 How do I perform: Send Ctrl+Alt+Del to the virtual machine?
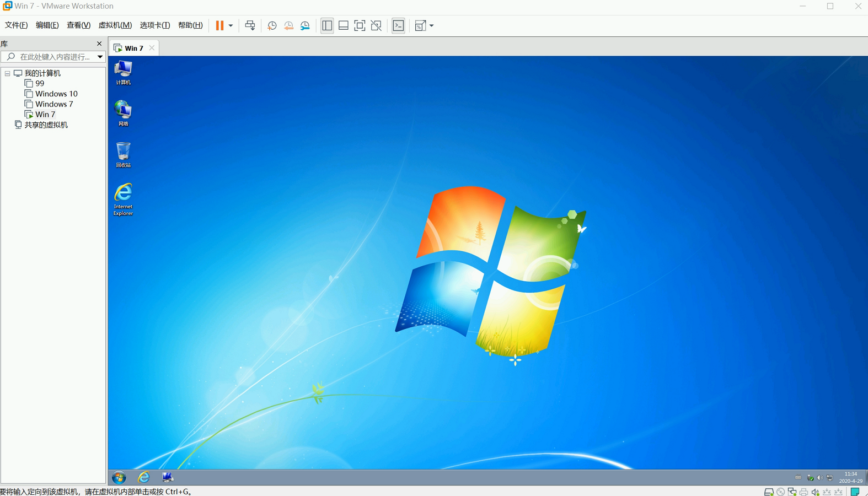(x=250, y=25)
